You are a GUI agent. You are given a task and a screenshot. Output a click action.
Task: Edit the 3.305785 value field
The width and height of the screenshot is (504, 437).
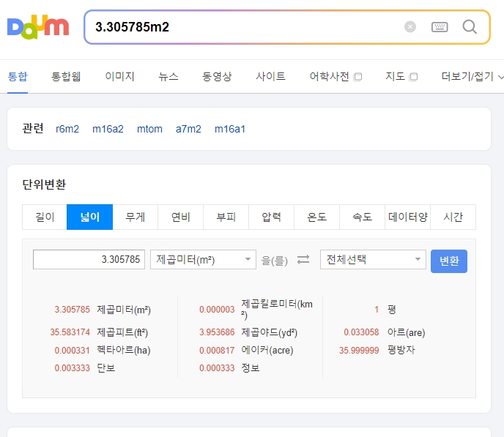(x=89, y=259)
